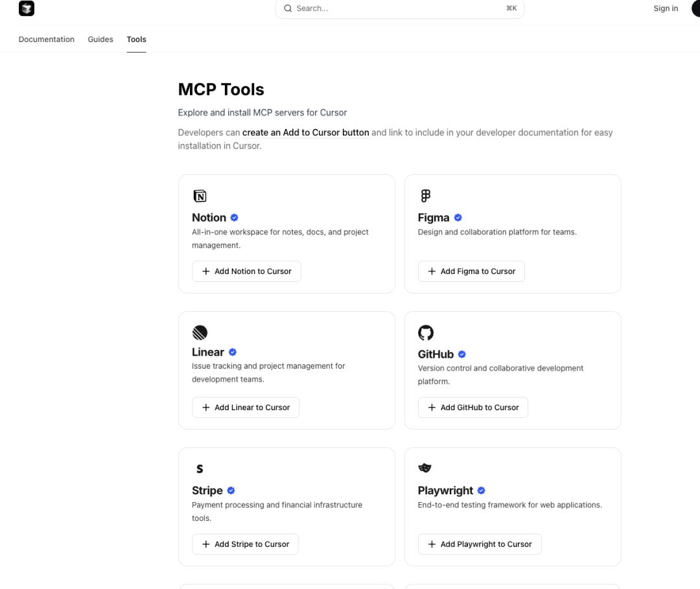Click the Cursor logo in top-left

(27, 8)
